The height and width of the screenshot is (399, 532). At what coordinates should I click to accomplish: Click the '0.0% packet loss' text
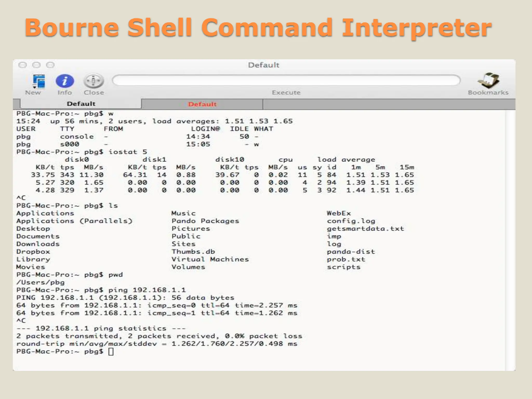pos(264,336)
